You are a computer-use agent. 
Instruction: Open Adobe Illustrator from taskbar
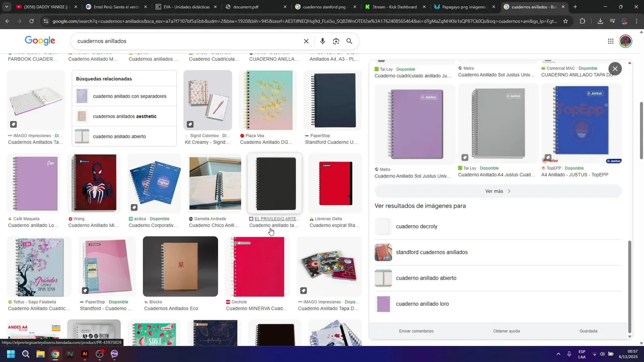[x=85, y=354]
